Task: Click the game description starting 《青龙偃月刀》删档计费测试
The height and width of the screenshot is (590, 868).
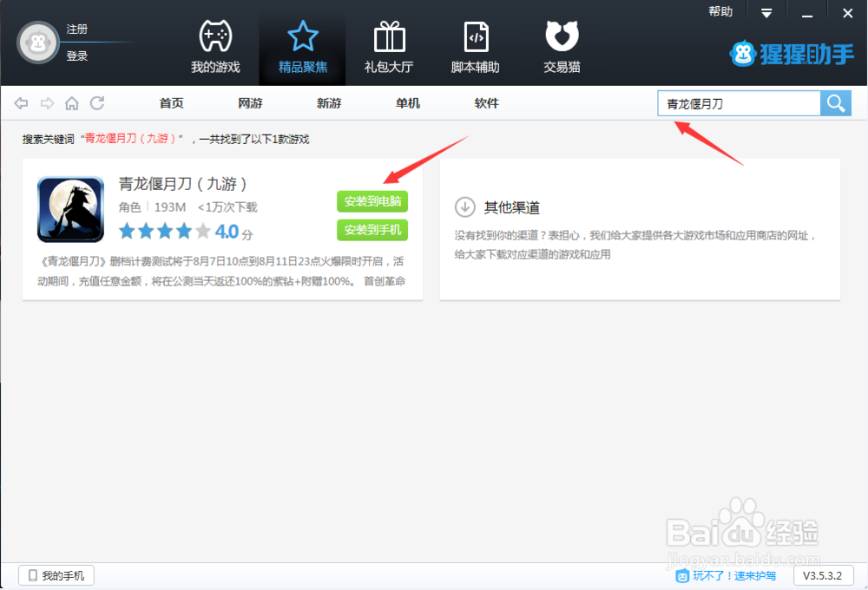Action: (x=221, y=272)
